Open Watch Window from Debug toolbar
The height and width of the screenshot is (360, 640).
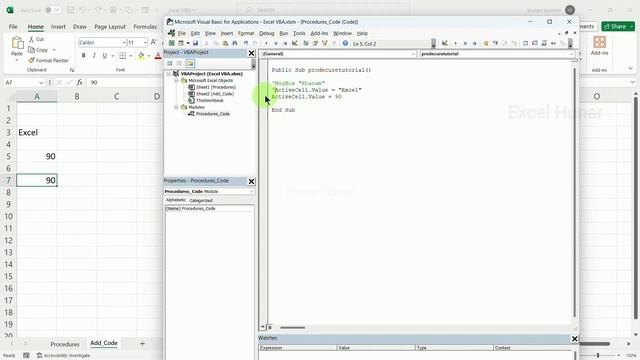[544, 43]
